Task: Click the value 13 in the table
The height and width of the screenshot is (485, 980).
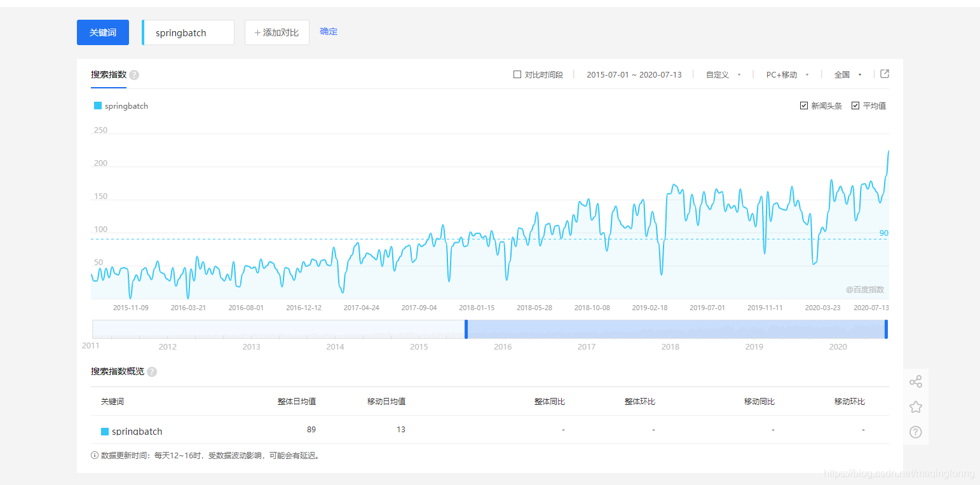Action: pos(401,430)
